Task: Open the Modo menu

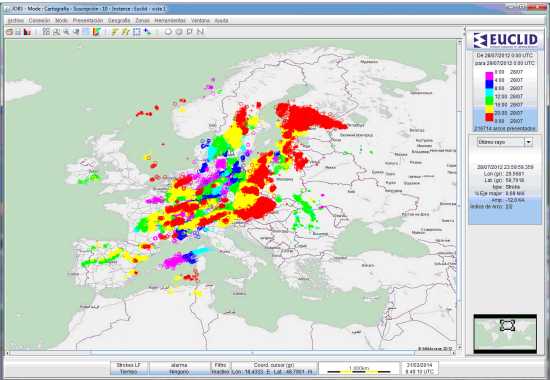Action: tap(61, 21)
